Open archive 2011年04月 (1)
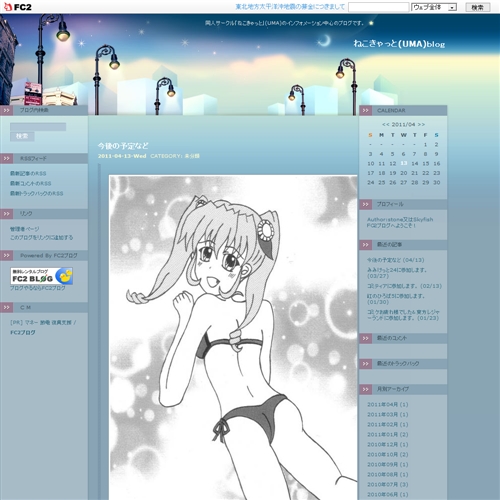This screenshot has width=500, height=500. pyautogui.click(x=388, y=404)
